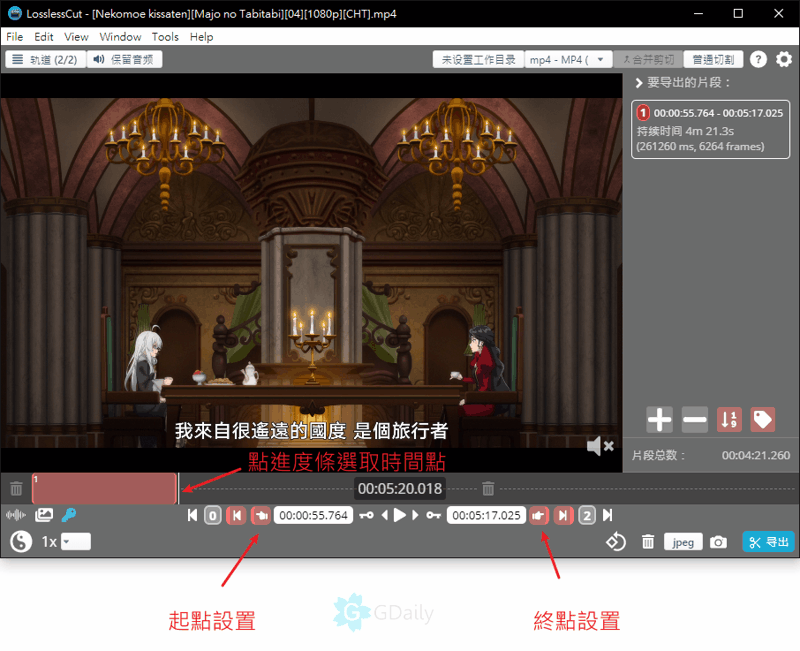Open the Tools menu
Screen dimensions: 800x651
(x=165, y=37)
